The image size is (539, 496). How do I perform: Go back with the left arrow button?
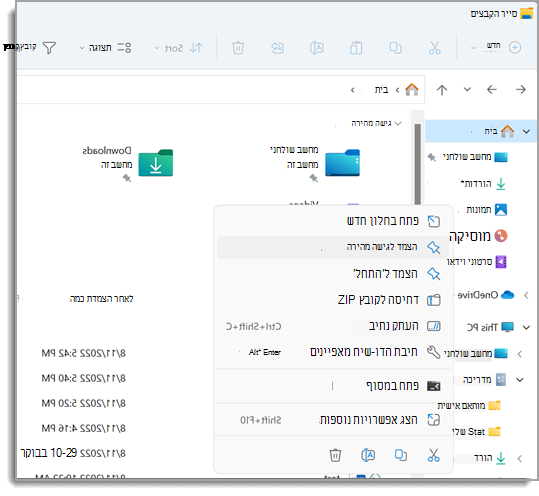[x=492, y=90]
